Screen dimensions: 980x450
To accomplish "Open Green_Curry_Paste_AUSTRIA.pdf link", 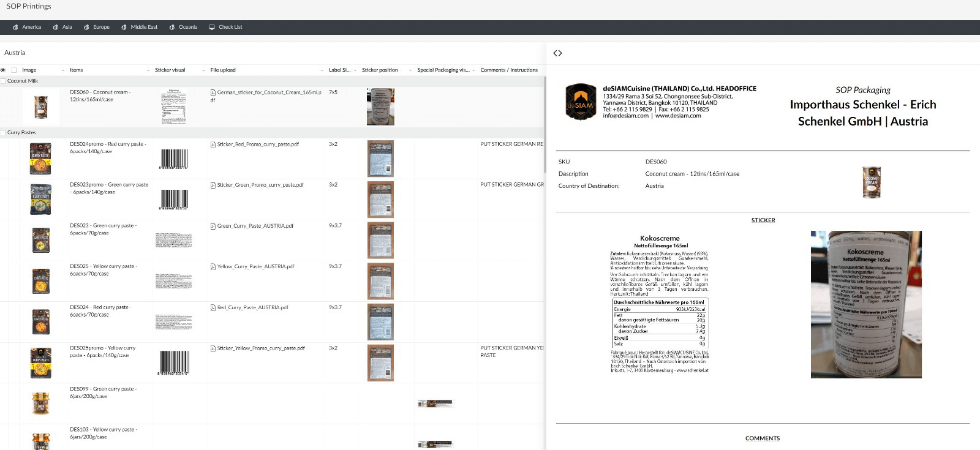I will pyautogui.click(x=255, y=226).
